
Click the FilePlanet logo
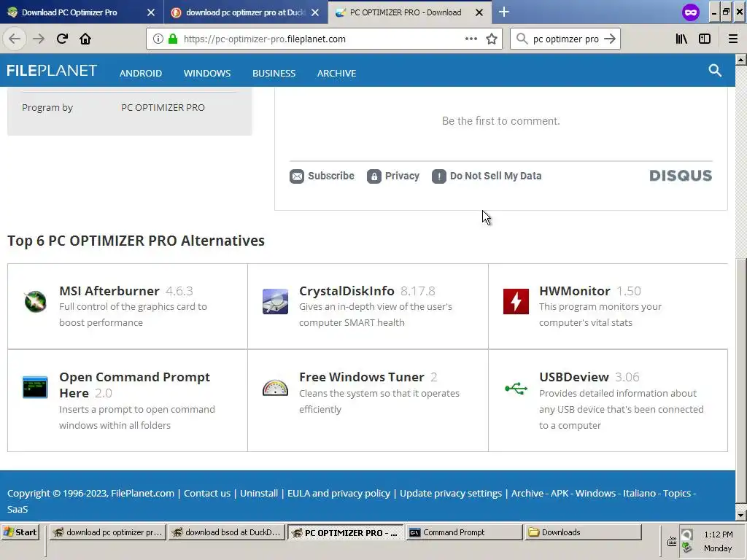pos(52,71)
